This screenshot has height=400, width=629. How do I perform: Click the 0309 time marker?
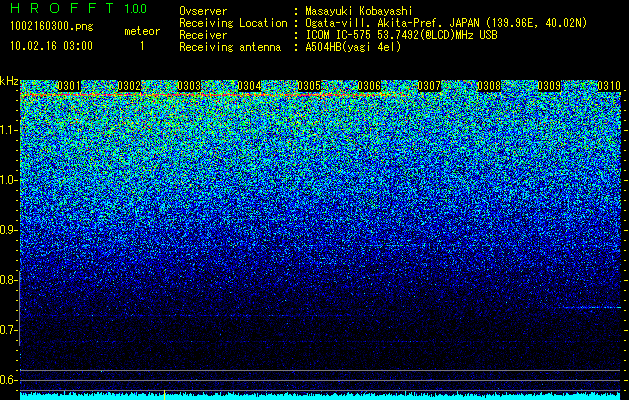[x=549, y=86]
